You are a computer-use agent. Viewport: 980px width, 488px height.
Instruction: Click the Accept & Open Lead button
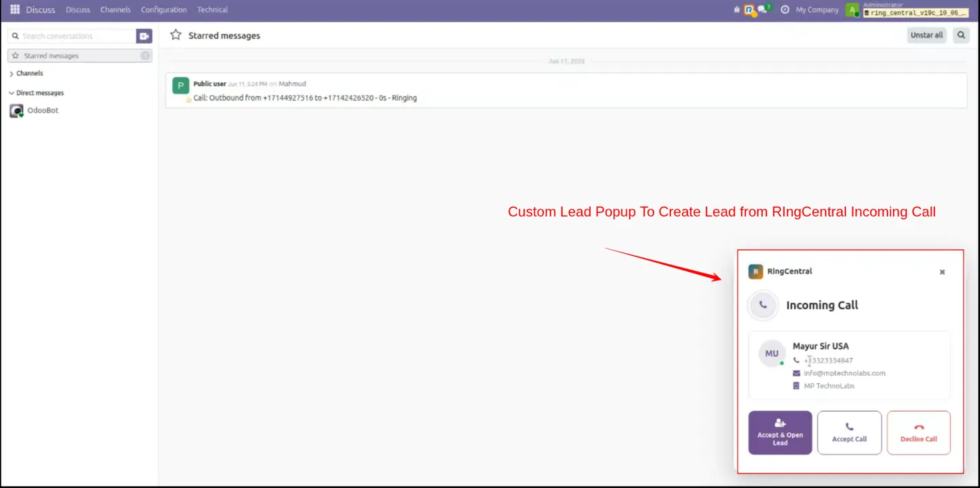click(780, 433)
